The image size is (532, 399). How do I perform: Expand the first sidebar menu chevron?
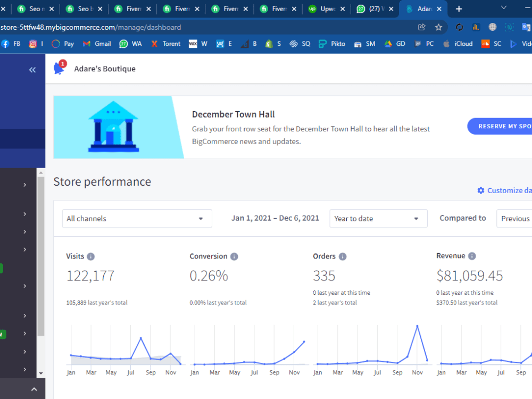point(25,185)
